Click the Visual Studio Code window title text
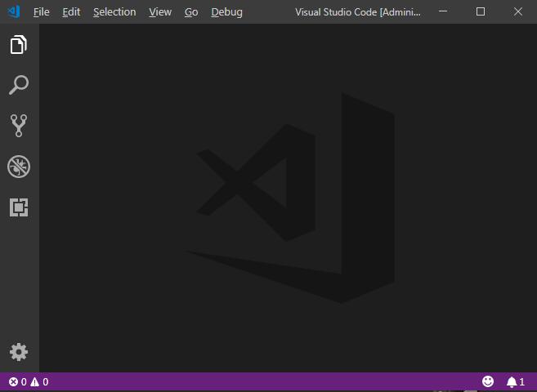 [358, 12]
